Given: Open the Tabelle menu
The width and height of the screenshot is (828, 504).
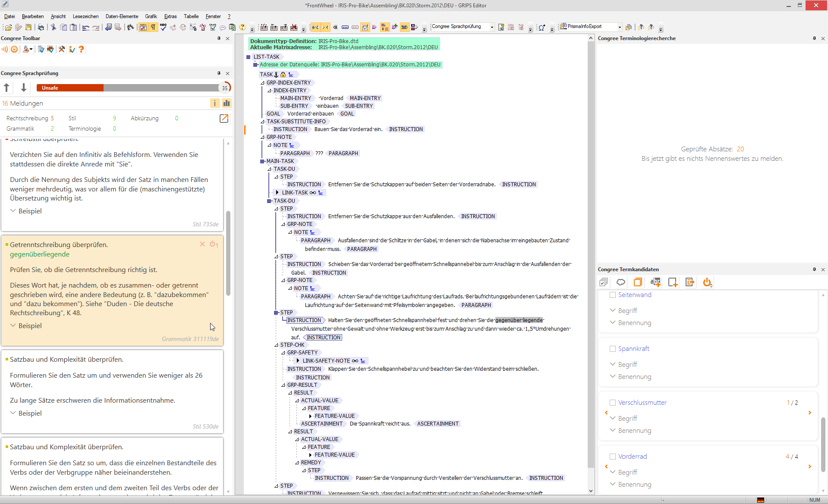Looking at the screenshot, I should tap(191, 16).
